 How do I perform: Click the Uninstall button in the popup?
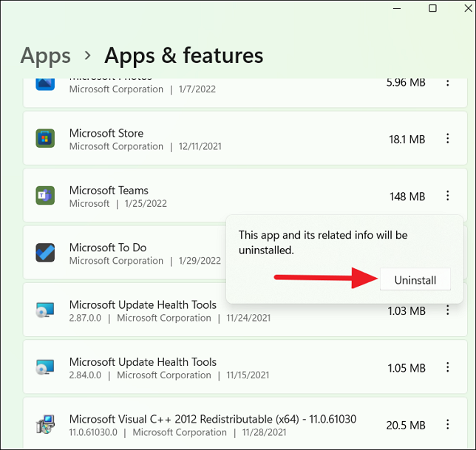coord(415,279)
